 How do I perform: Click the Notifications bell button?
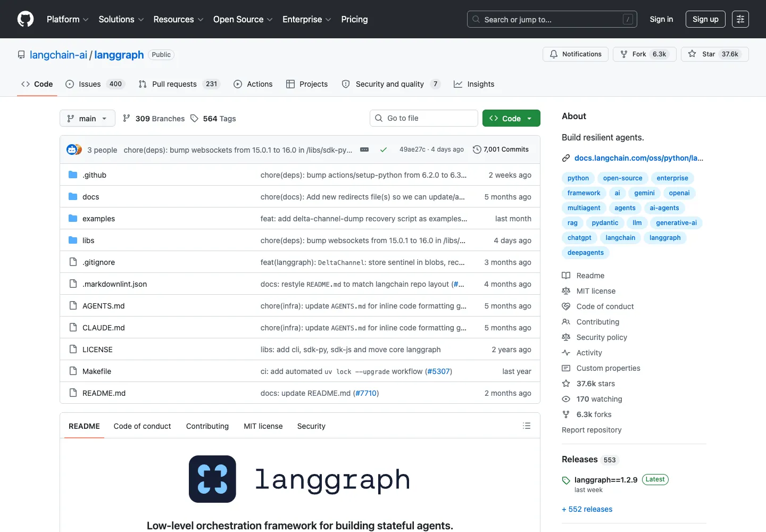click(x=576, y=54)
